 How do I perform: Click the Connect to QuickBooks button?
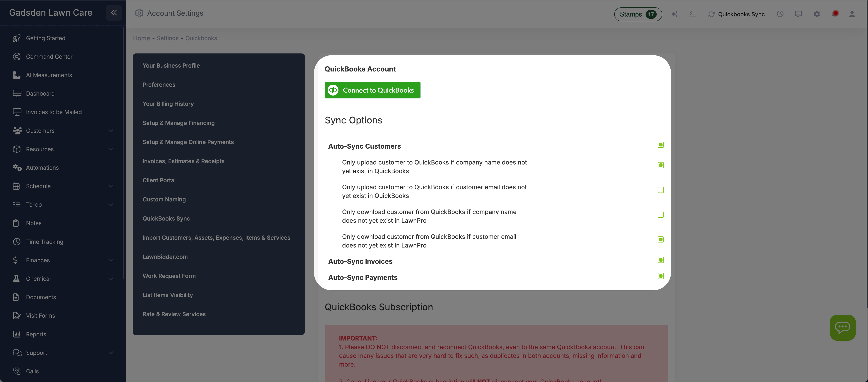[372, 90]
